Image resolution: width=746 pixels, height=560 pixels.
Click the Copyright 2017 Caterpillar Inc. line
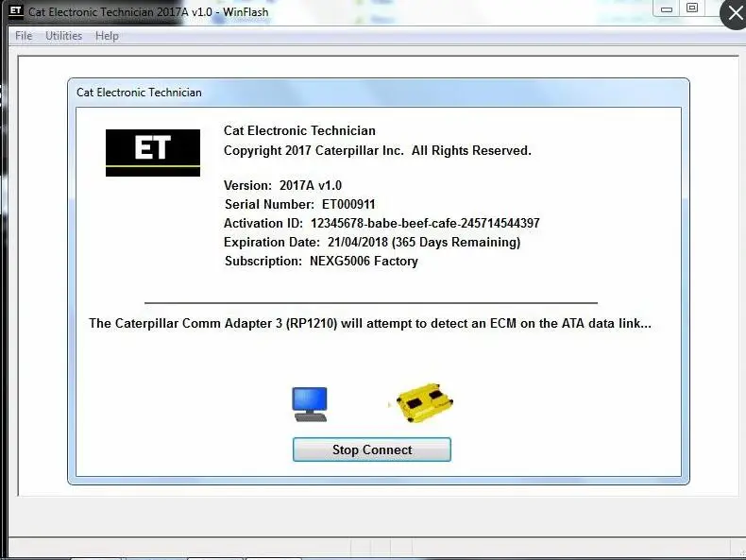coord(378,151)
